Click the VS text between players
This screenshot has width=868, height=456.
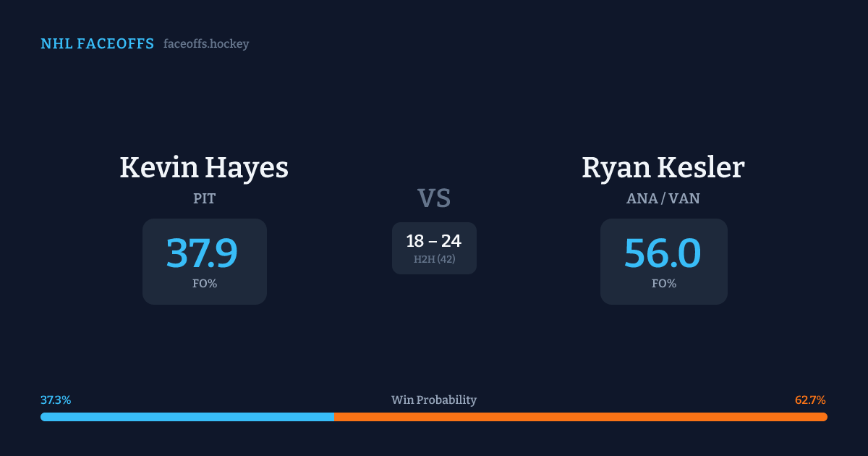point(434,198)
